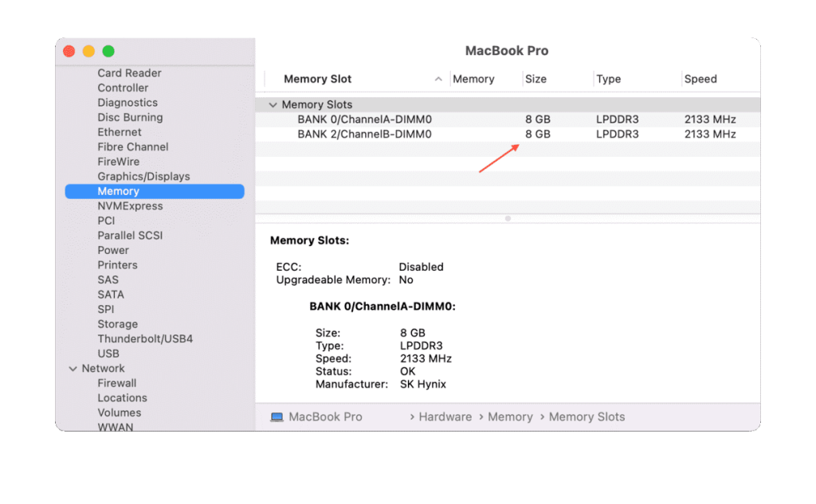Open Diagnostics in the sidebar
816x504 pixels.
click(127, 103)
